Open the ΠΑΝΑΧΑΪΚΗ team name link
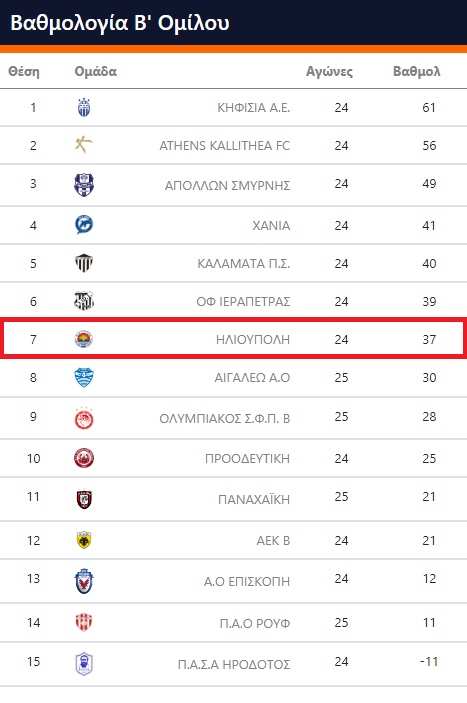The image size is (467, 703). point(254,499)
